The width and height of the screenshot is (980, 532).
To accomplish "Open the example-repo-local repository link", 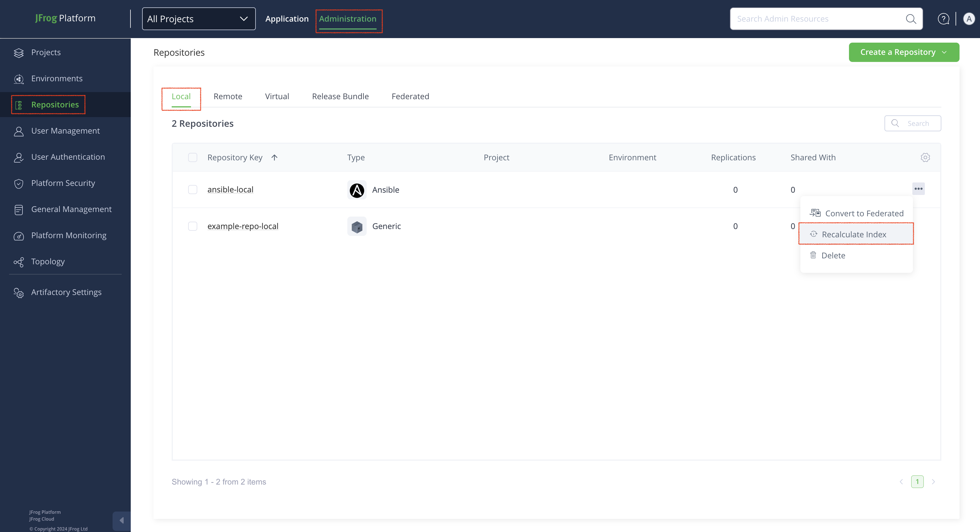I will coord(243,226).
